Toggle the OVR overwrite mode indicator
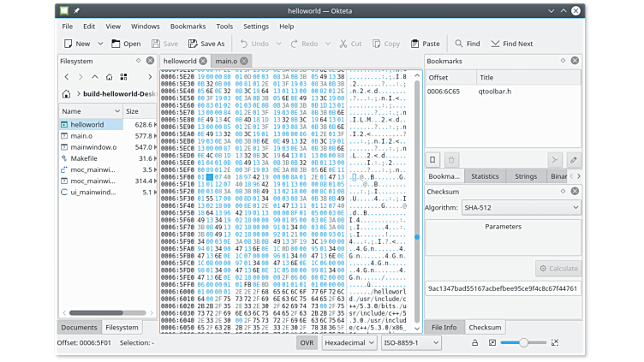The width and height of the screenshot is (644, 362). pyautogui.click(x=307, y=342)
